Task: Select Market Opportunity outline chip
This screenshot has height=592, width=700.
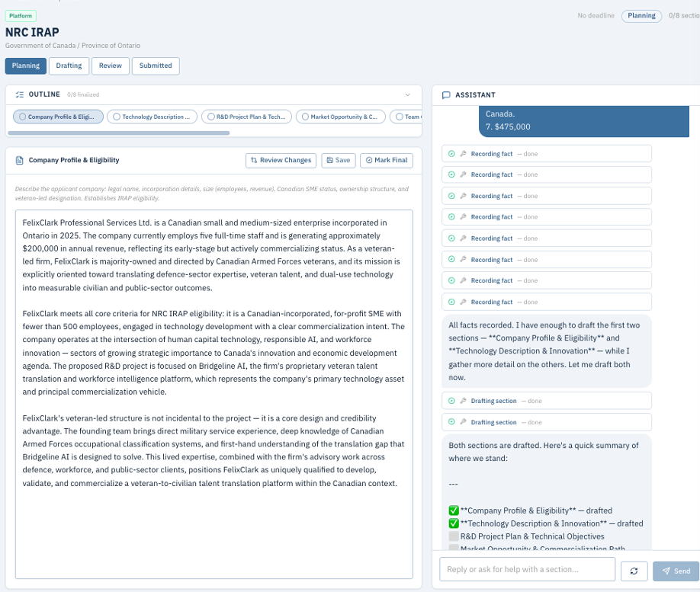Action: (x=341, y=117)
